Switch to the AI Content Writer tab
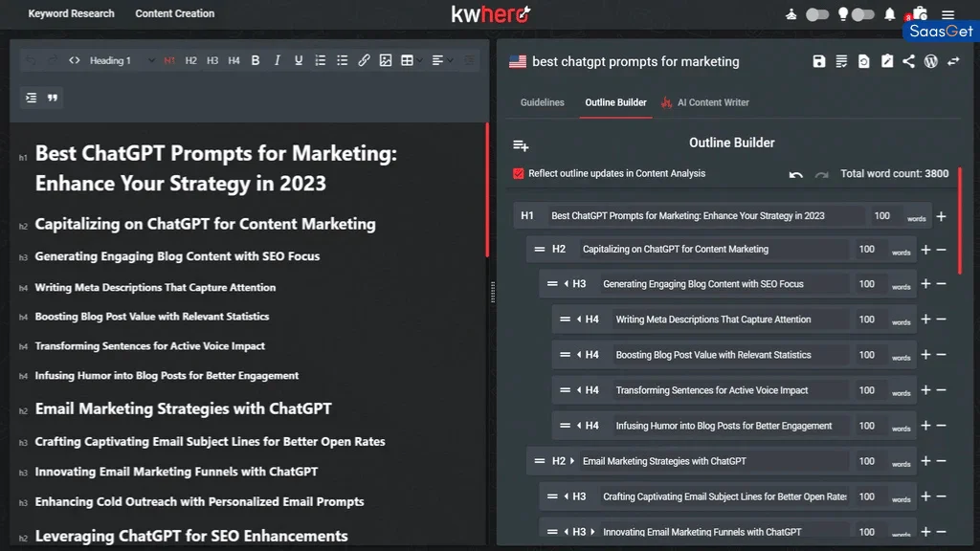Image resolution: width=980 pixels, height=551 pixels. [x=705, y=102]
